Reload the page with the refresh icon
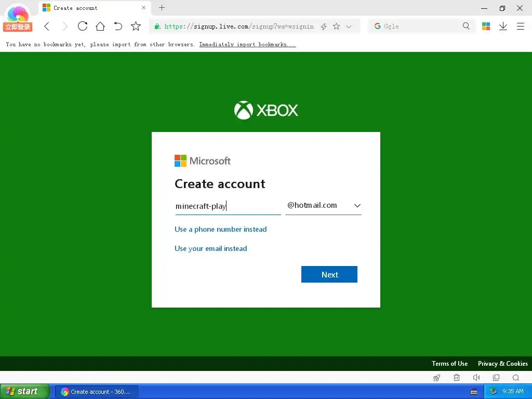 pyautogui.click(x=83, y=26)
